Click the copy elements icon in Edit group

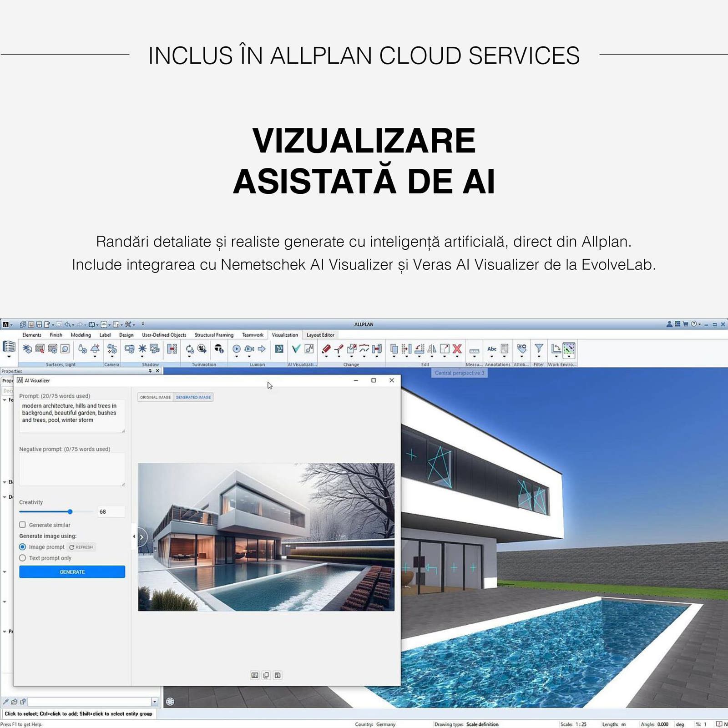[394, 349]
